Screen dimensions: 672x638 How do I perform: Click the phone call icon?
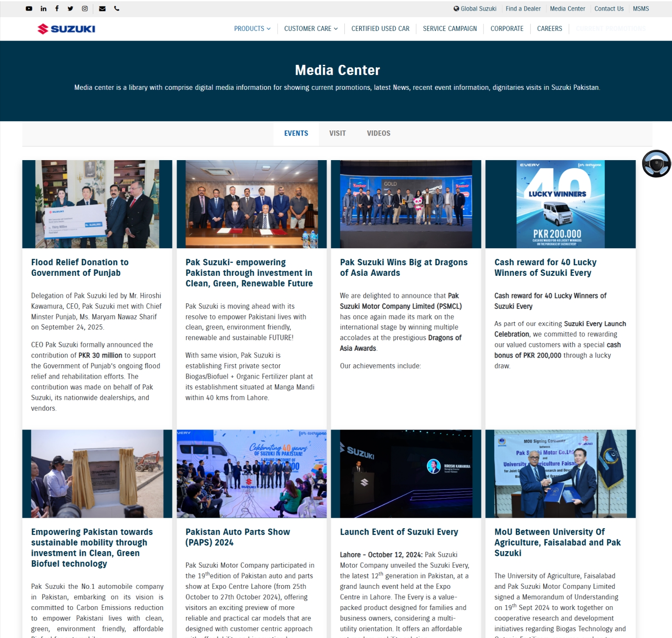point(117,8)
